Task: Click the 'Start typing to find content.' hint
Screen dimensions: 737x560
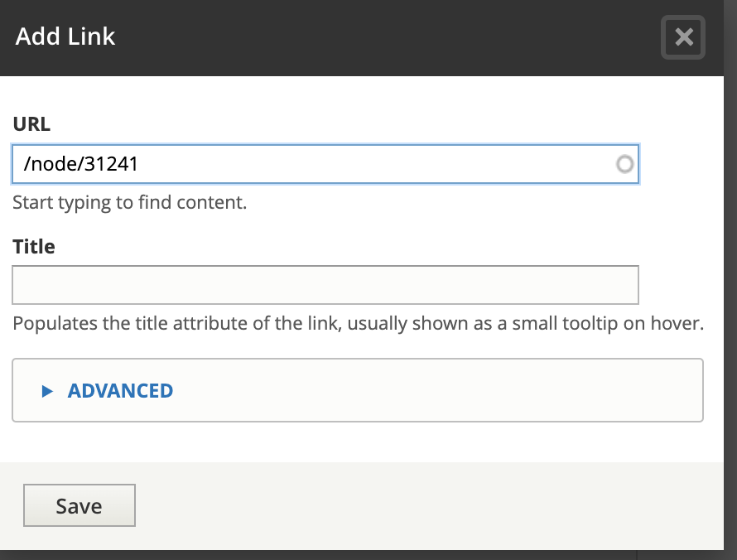Action: pos(130,203)
